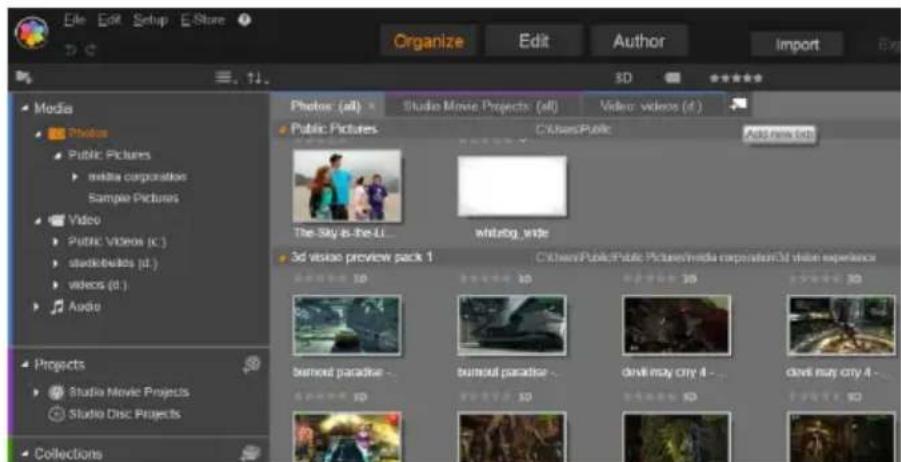
Task: Open the Setup menu
Action: [x=150, y=20]
